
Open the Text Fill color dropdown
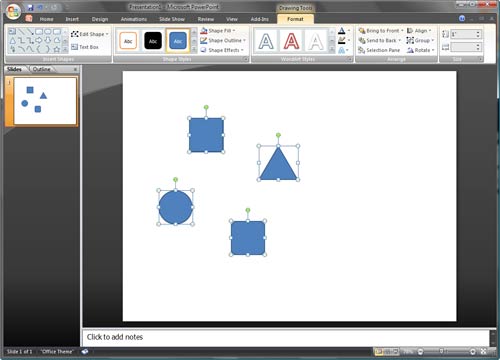tap(344, 31)
